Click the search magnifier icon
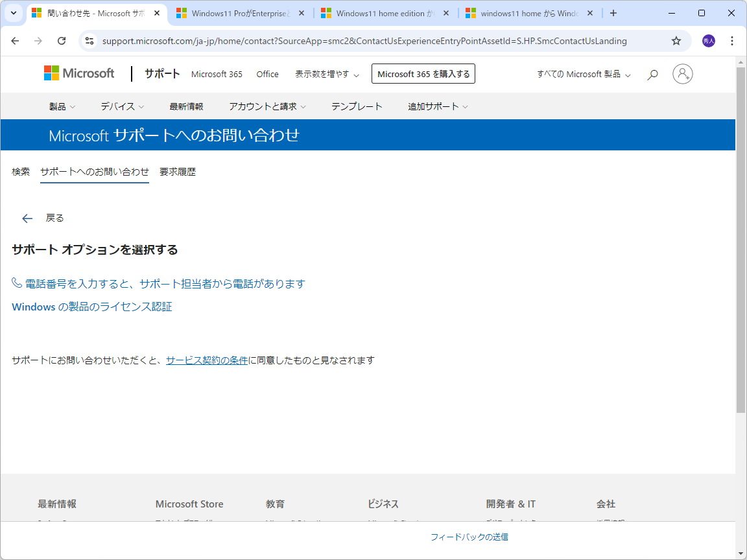747x560 pixels. pyautogui.click(x=652, y=74)
